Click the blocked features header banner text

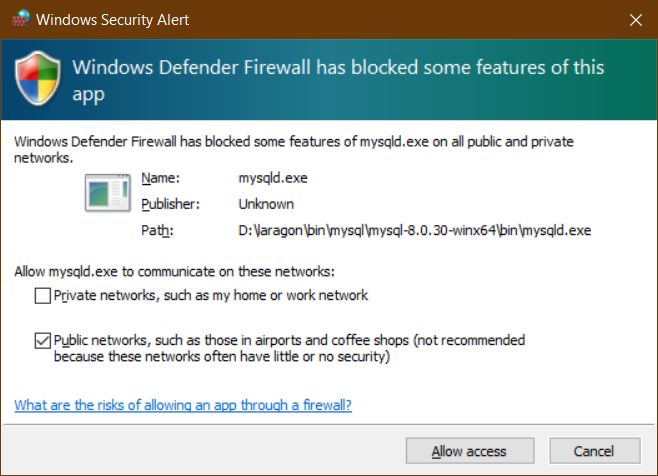pos(338,80)
